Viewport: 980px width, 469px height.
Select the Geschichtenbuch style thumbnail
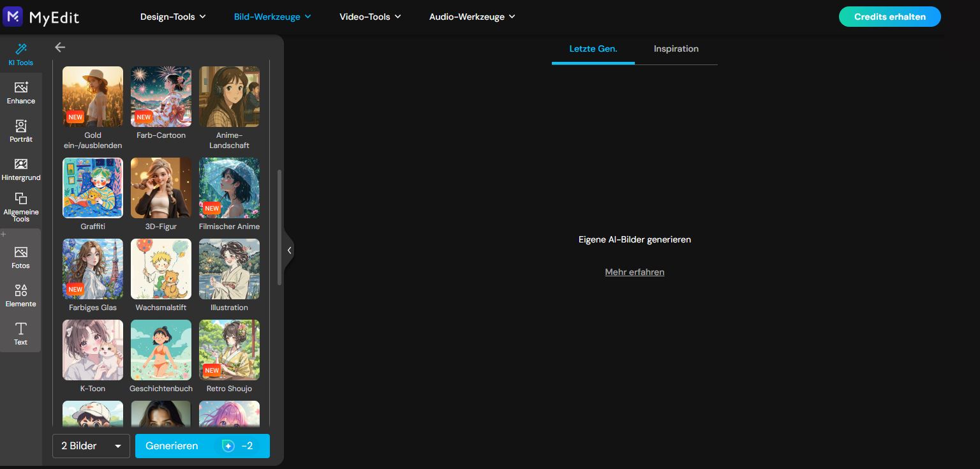pyautogui.click(x=161, y=350)
